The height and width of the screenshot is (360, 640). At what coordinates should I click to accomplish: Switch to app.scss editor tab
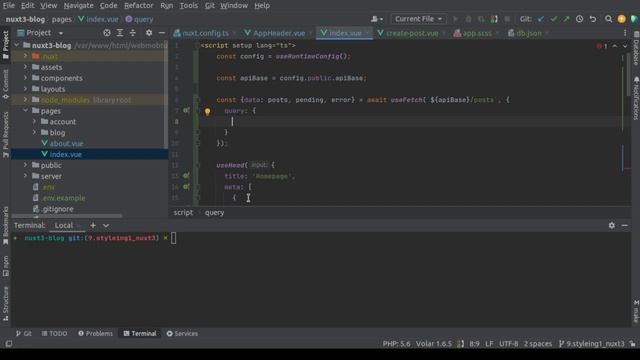[476, 33]
